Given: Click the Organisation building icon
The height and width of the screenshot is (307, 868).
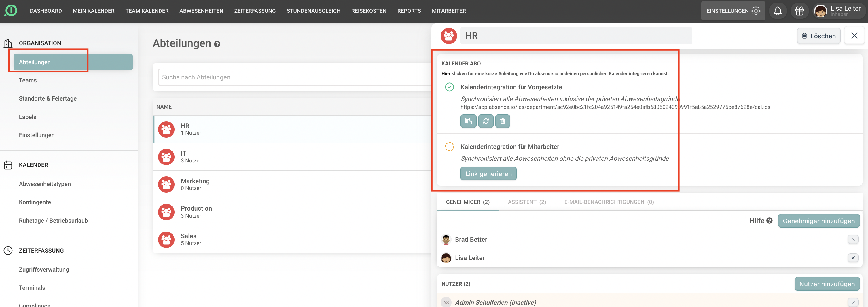Looking at the screenshot, I should pos(8,43).
